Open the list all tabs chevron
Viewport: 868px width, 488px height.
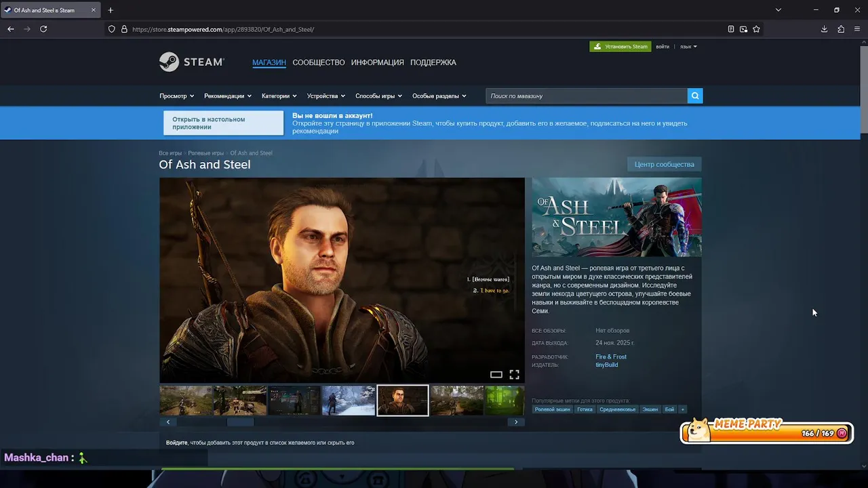click(x=778, y=10)
